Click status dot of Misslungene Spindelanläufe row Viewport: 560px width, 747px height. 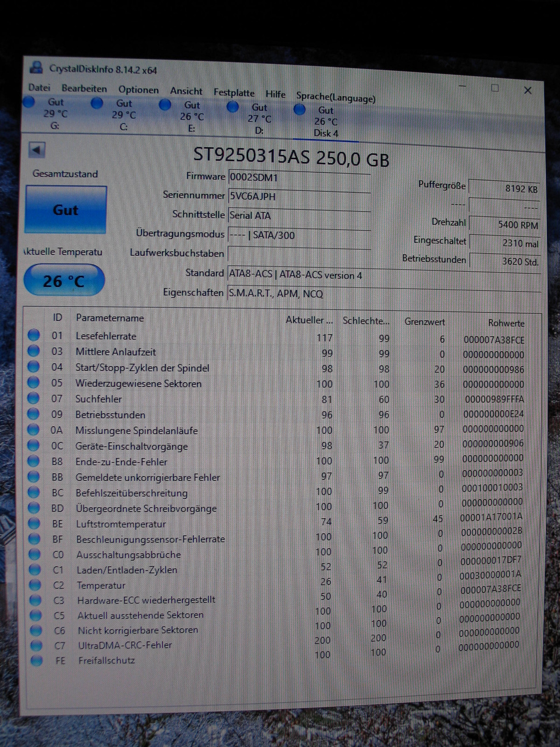(x=33, y=430)
